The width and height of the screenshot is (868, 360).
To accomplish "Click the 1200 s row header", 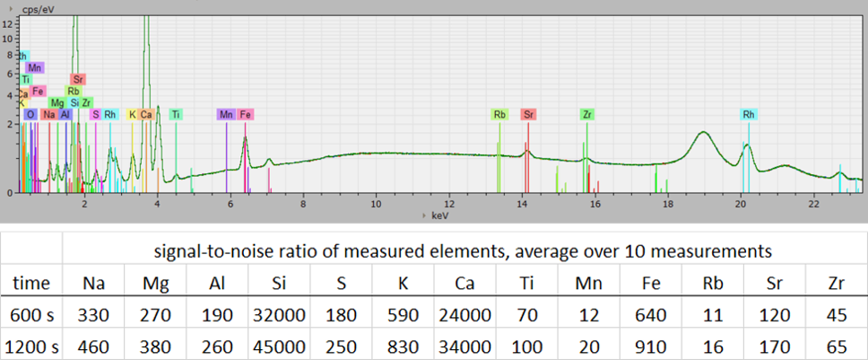I will tap(31, 344).
